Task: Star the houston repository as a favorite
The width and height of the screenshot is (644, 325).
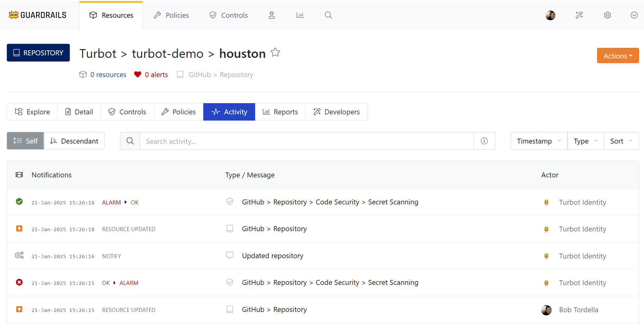Action: (x=275, y=52)
